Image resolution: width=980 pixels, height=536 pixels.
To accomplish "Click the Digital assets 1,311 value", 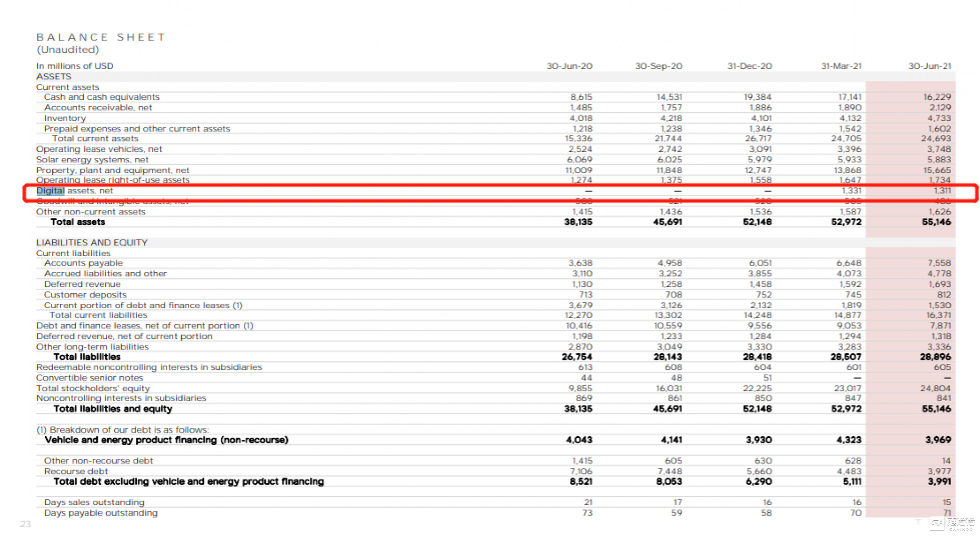I will (x=942, y=191).
